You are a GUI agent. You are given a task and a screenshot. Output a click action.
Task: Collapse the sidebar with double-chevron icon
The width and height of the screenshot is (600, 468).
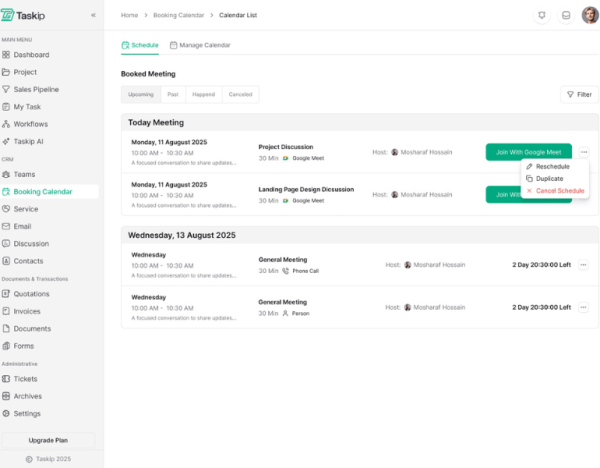[x=93, y=16]
